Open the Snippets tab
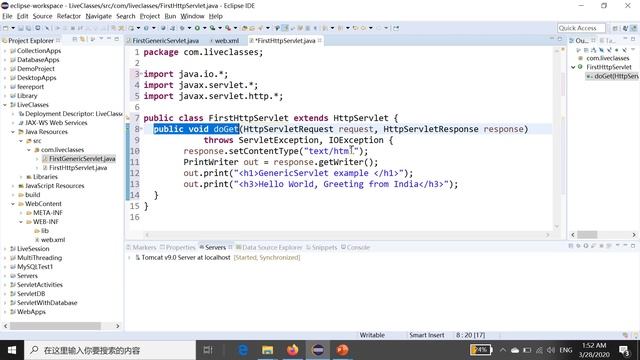The image size is (640, 360). click(322, 247)
